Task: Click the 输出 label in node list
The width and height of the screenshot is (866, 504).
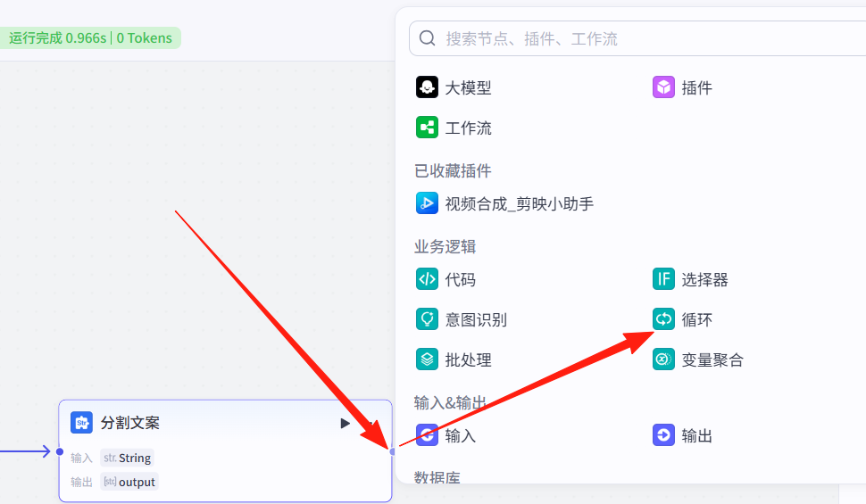Action: coord(697,435)
